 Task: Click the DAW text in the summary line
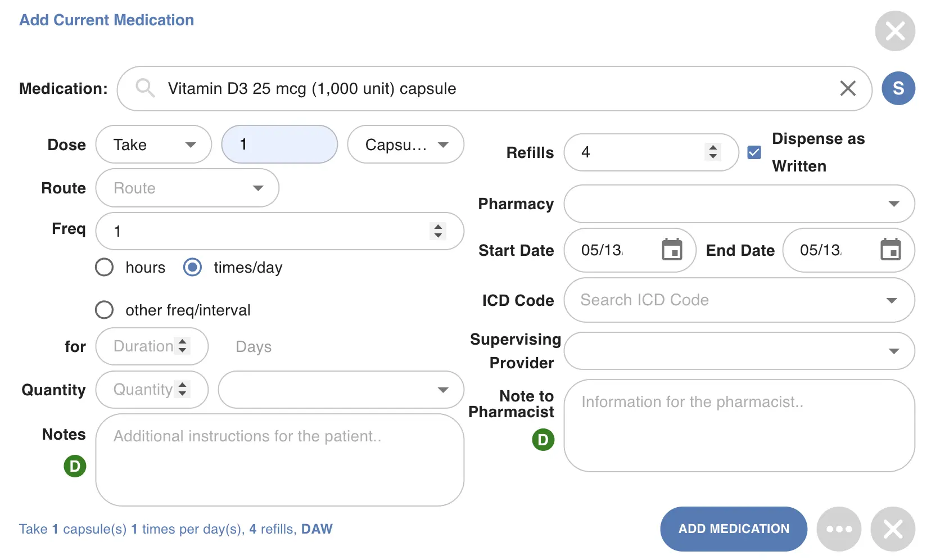(317, 529)
